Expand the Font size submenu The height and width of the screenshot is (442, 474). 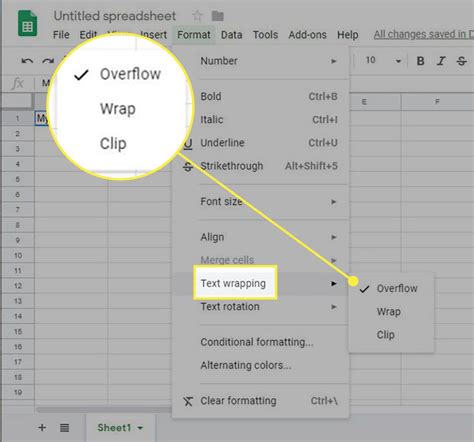click(x=261, y=202)
